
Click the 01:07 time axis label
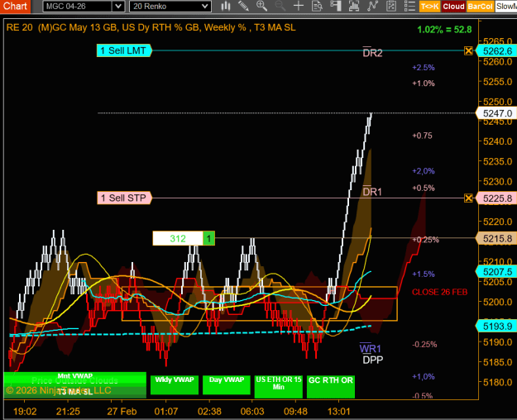(x=165, y=412)
